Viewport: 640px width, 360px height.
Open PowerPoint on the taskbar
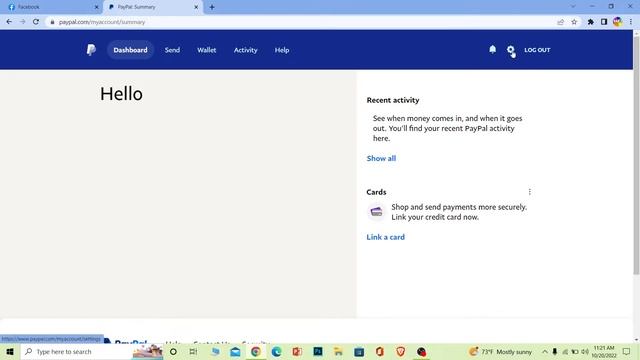297,351
